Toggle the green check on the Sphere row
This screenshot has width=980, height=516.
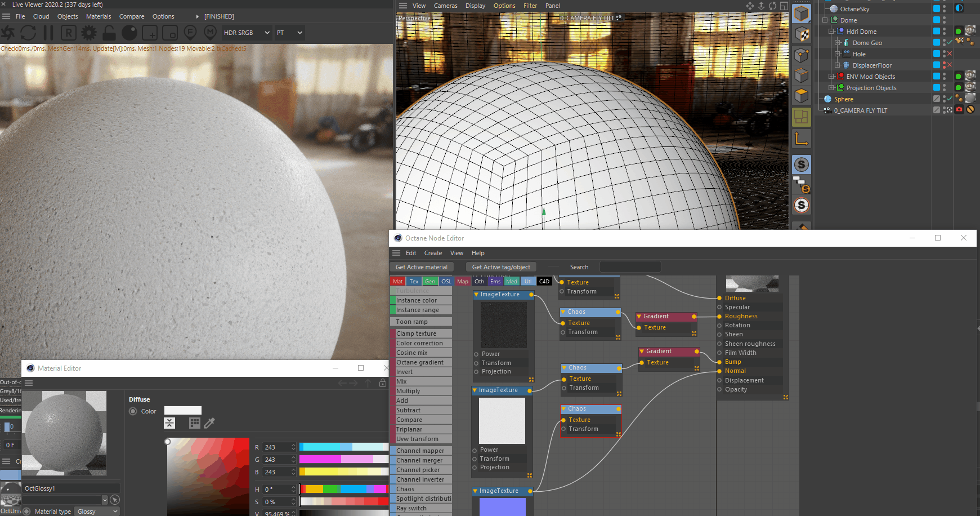950,99
